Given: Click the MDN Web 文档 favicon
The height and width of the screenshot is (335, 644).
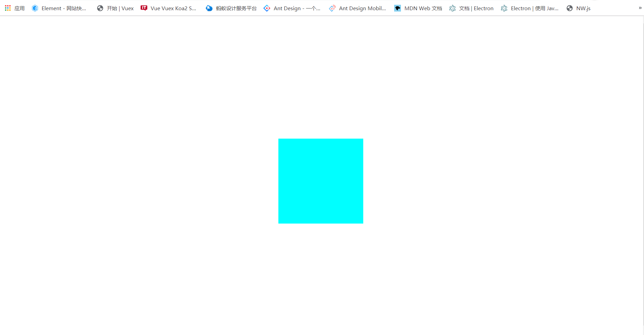Looking at the screenshot, I should 398,8.
